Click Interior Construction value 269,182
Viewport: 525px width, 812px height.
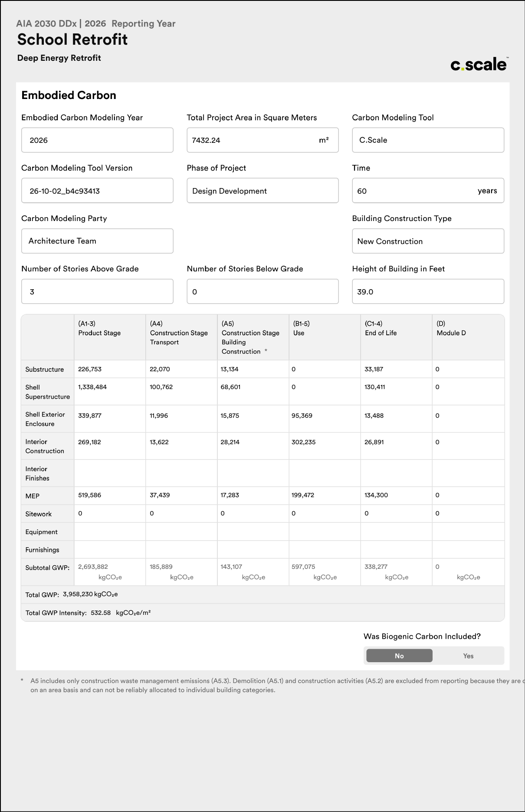89,442
